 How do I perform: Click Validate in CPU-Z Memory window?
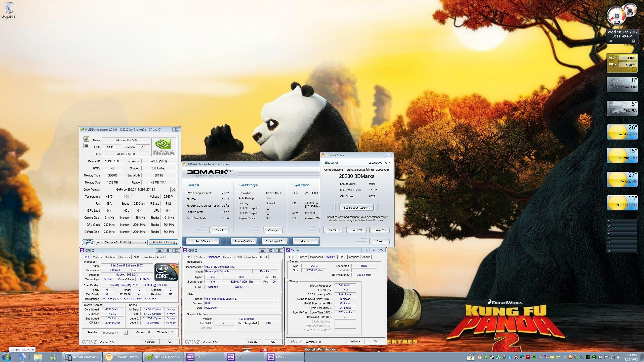coord(355,341)
